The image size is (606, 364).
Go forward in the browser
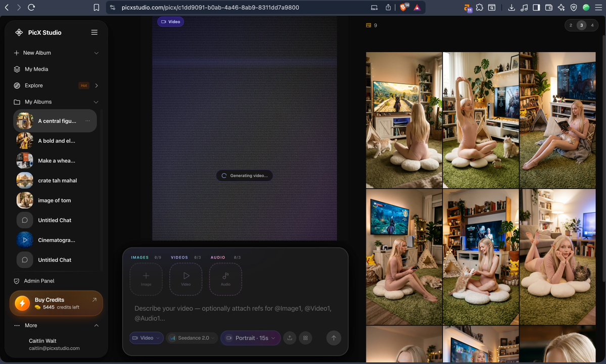tap(19, 8)
